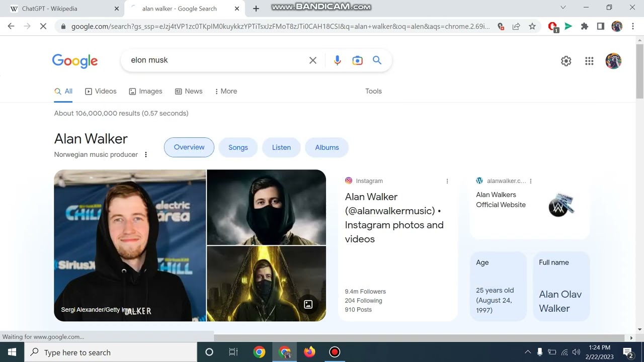The image size is (644, 362).
Task: Open first Chrome taskbar icon
Action: click(260, 352)
